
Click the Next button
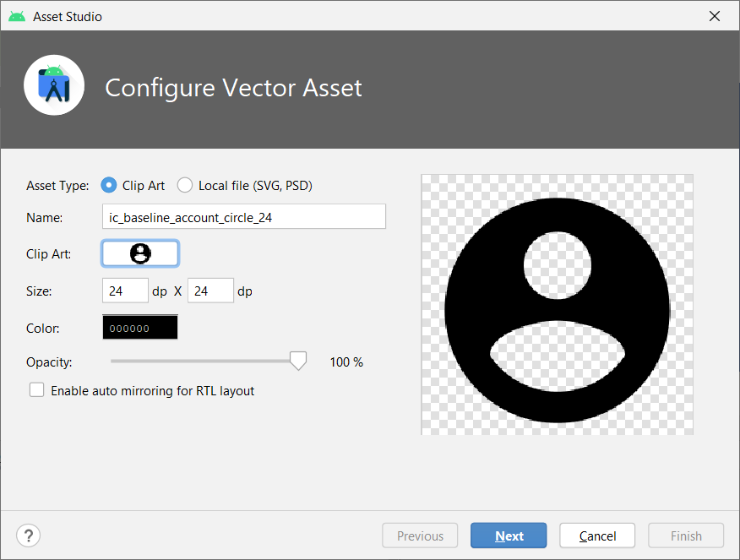tap(509, 536)
